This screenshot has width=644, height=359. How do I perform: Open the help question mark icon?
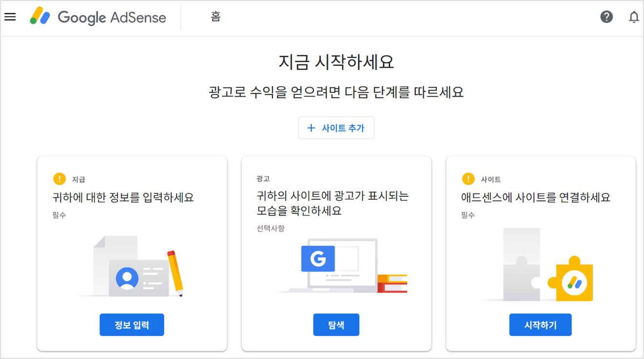point(606,17)
